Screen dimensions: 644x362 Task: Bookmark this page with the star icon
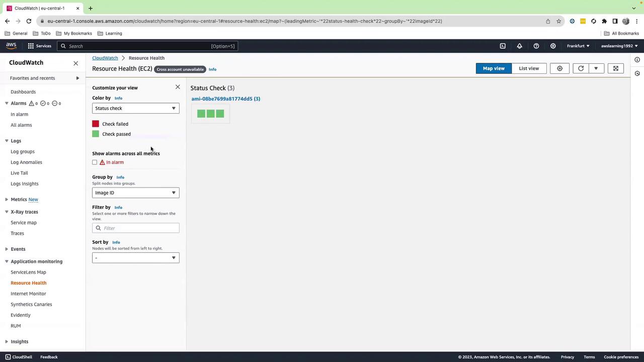coord(558,21)
